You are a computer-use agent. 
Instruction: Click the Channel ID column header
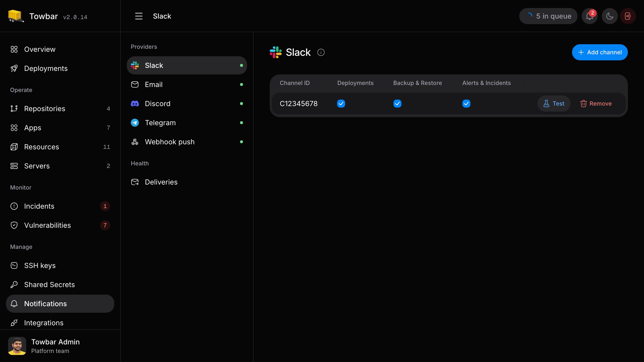click(x=295, y=83)
